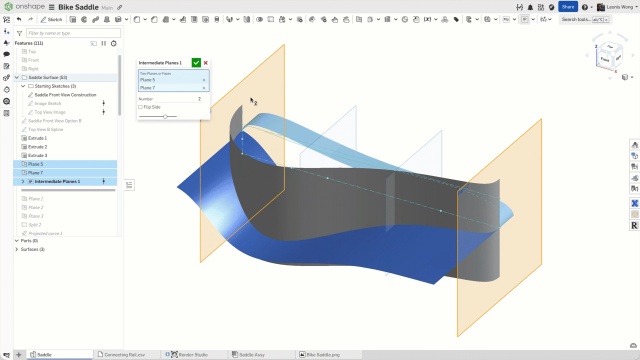
Task: Open the user account Leonis Wong dropdown
Action: (617, 7)
